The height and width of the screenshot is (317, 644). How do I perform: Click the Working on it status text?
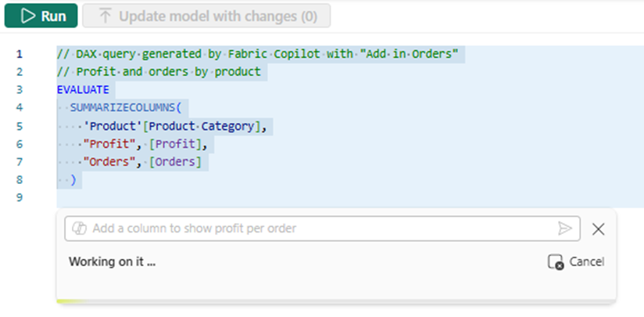pyautogui.click(x=112, y=262)
